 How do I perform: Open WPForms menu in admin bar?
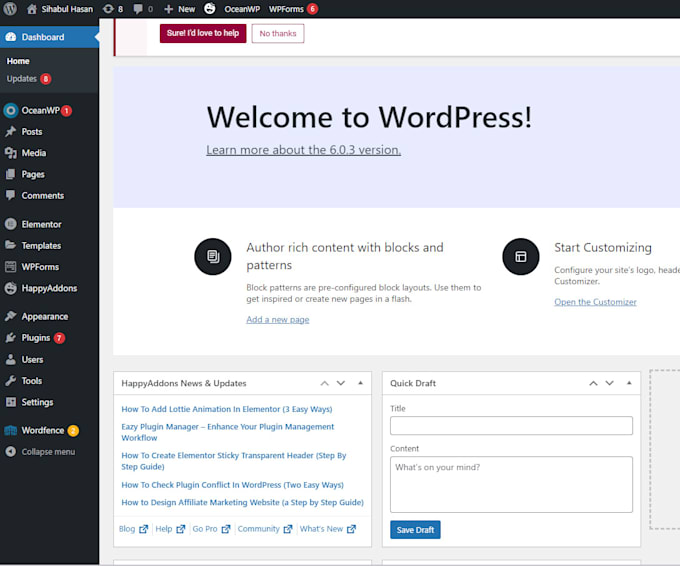[286, 9]
